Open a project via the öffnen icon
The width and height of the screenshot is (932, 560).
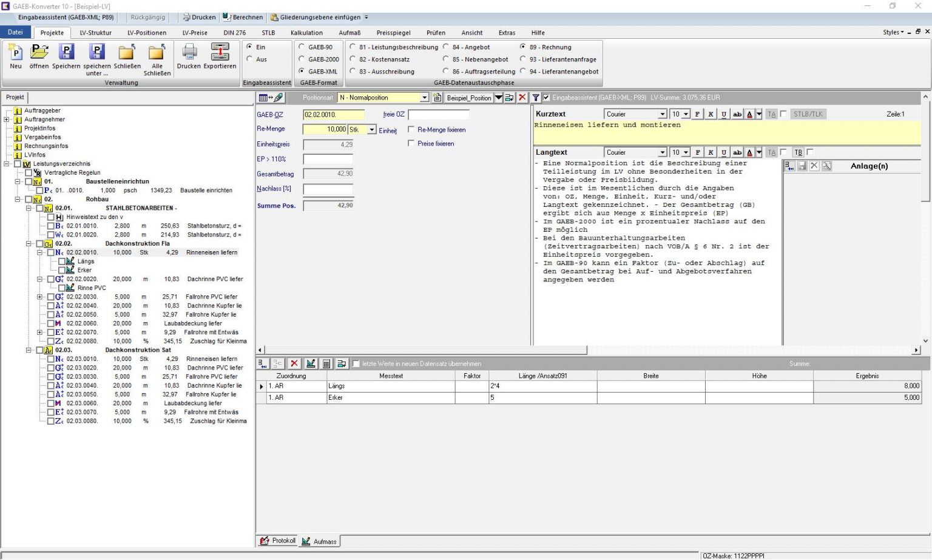39,52
